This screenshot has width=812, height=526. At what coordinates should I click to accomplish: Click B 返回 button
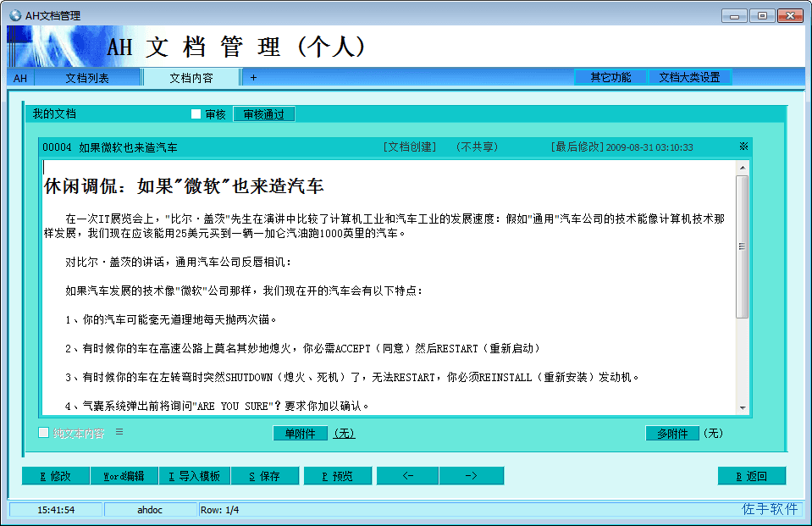point(751,476)
